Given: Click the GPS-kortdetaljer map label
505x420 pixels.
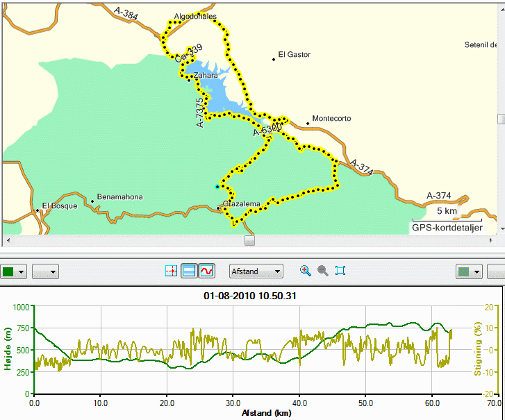Looking at the screenshot, I should point(447,228).
